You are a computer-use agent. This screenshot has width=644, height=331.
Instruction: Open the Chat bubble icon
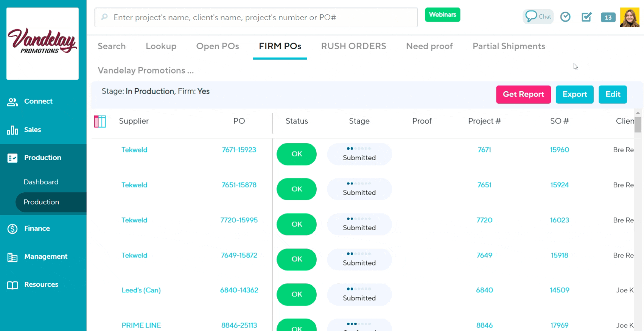[538, 17]
